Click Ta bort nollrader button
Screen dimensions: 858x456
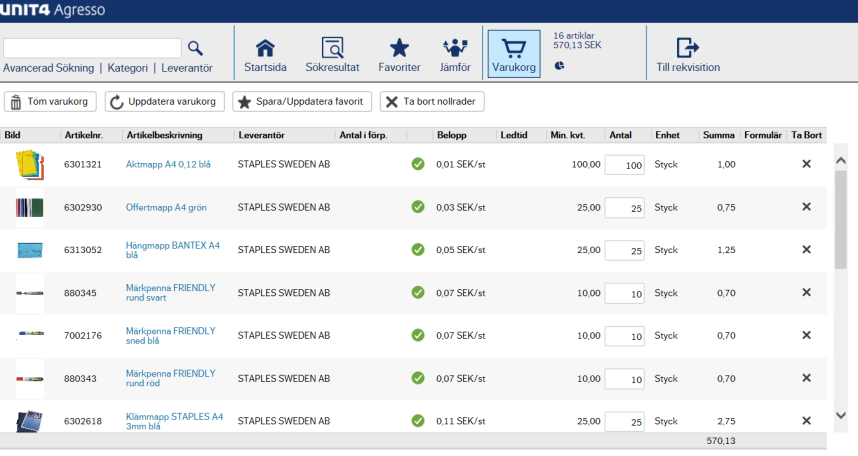click(432, 102)
